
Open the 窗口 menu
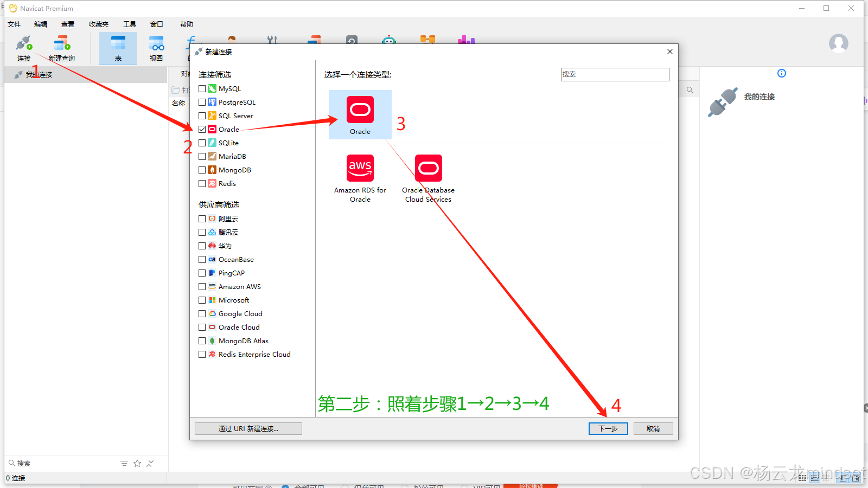coord(157,24)
